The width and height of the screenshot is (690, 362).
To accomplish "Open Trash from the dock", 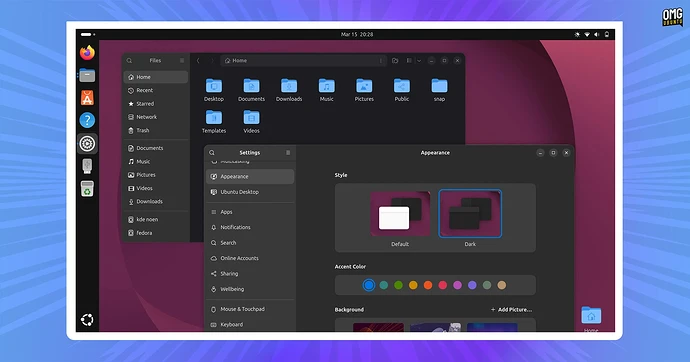I will tap(87, 189).
